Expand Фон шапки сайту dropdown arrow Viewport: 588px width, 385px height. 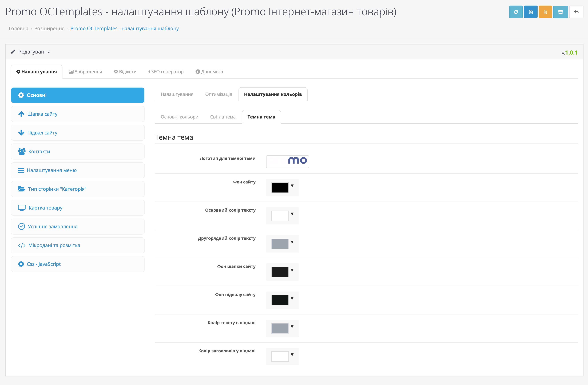pyautogui.click(x=292, y=270)
